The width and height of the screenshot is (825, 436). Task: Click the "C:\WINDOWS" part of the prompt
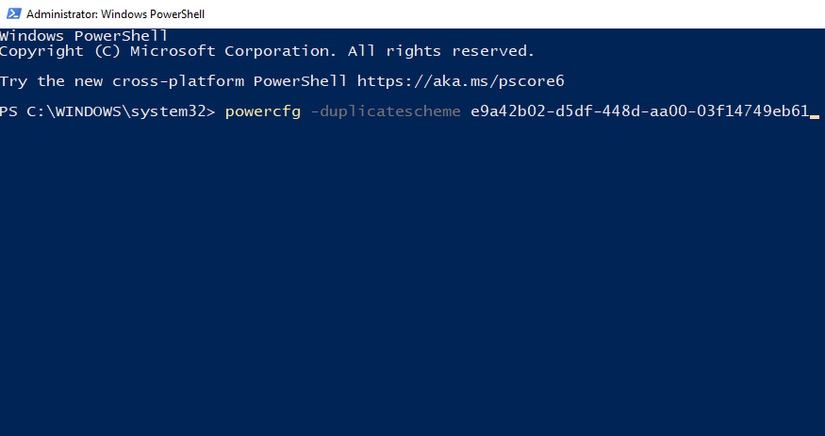pos(75,110)
